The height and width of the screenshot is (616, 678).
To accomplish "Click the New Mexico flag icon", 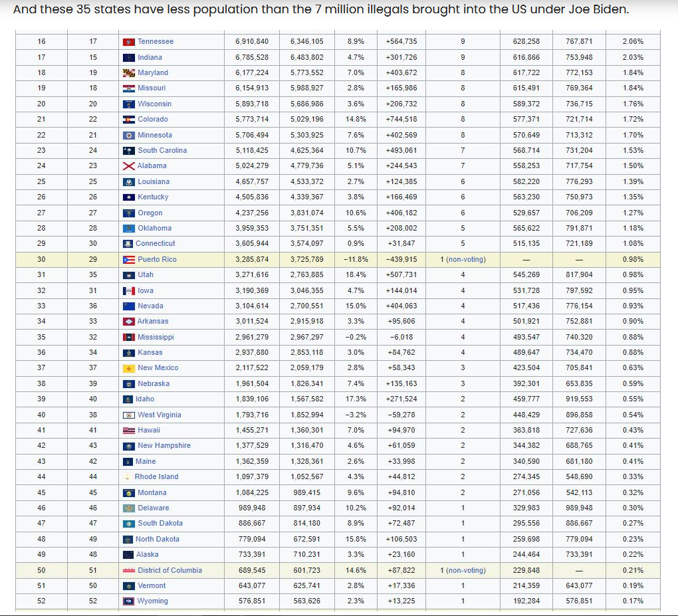I will pyautogui.click(x=129, y=368).
